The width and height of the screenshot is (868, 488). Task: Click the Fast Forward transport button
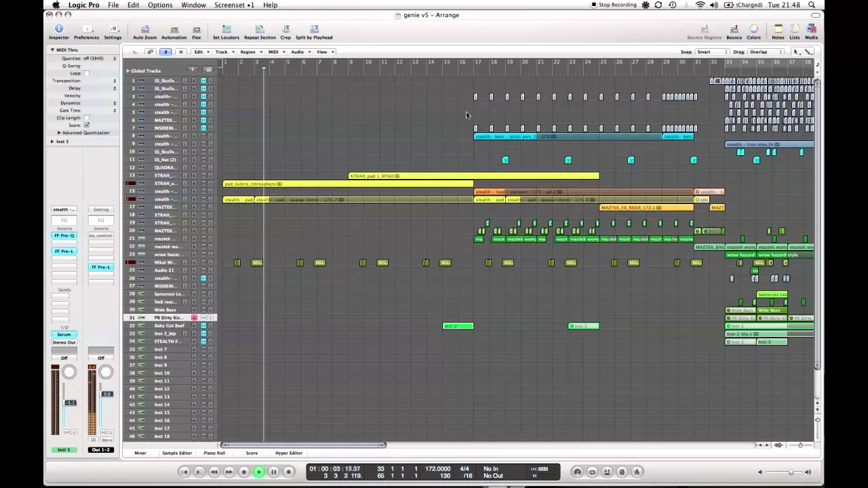pyautogui.click(x=229, y=472)
